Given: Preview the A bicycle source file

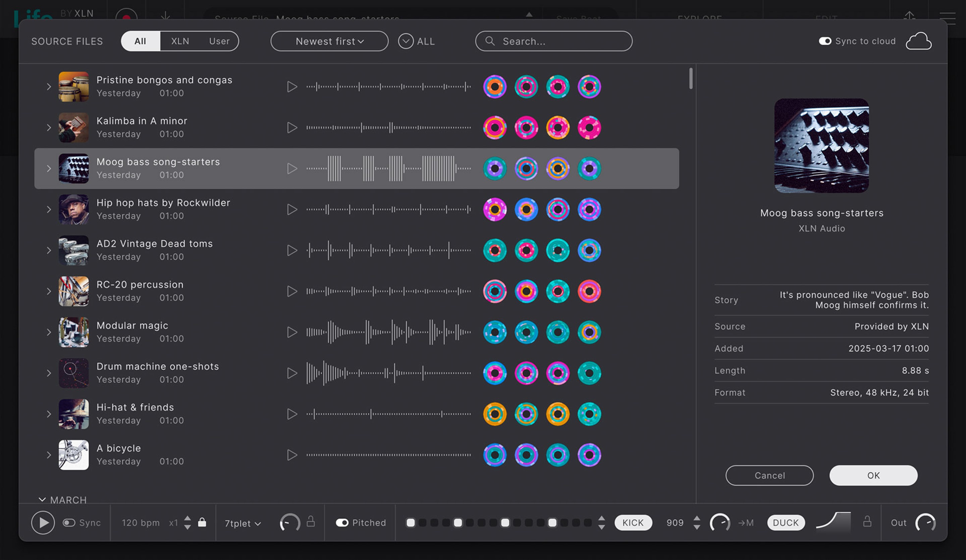Looking at the screenshot, I should point(292,455).
